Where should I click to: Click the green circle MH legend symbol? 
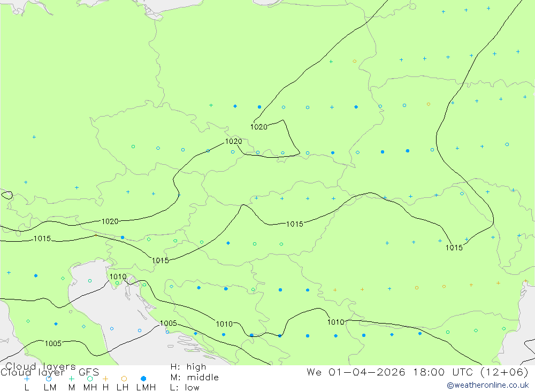[x=90, y=379]
